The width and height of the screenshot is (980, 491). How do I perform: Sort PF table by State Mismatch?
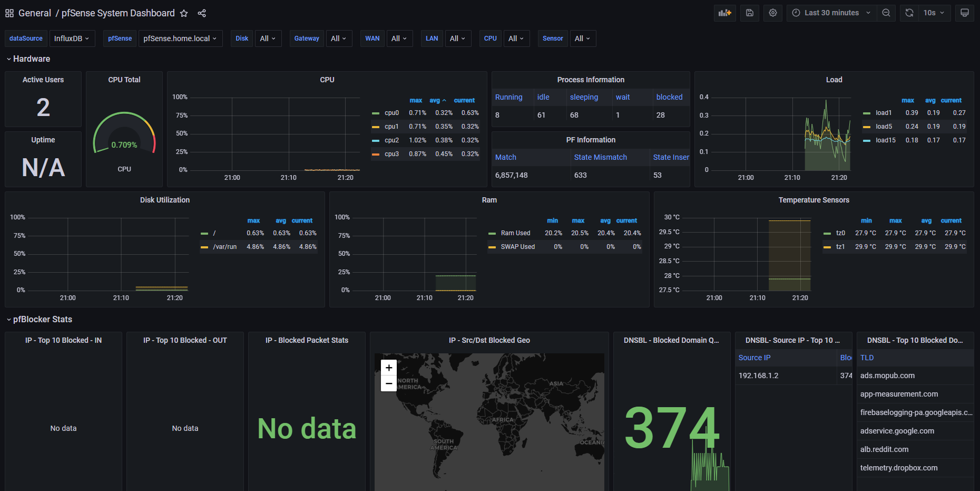[600, 157]
